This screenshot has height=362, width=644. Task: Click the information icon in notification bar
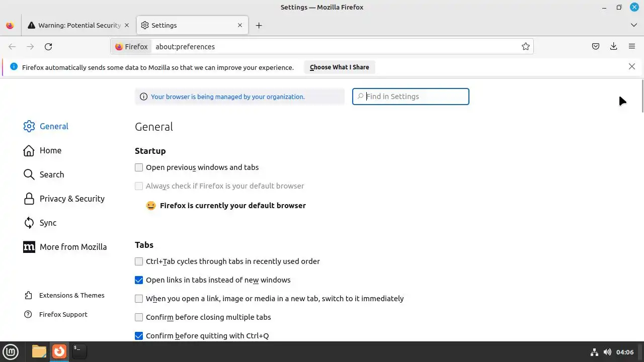14,67
